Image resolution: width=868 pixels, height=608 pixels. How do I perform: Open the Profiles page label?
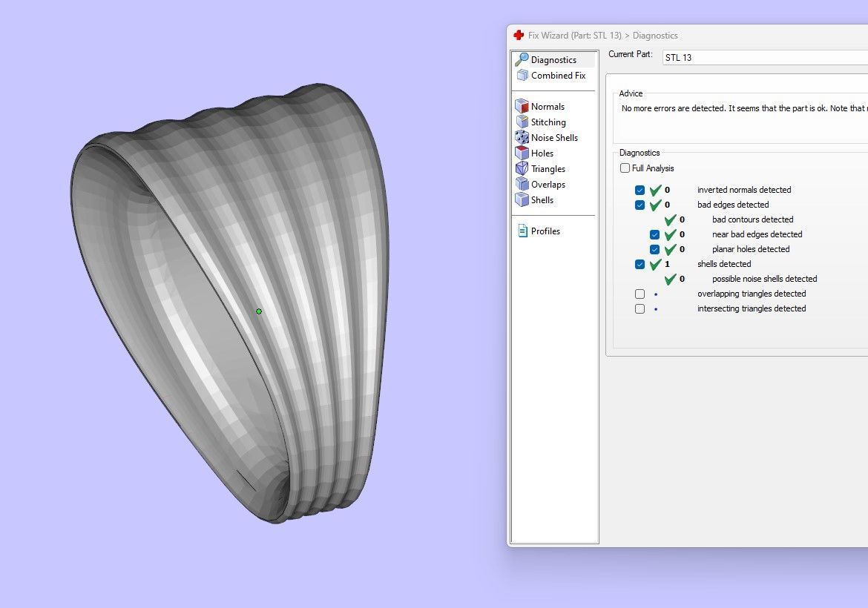(545, 231)
